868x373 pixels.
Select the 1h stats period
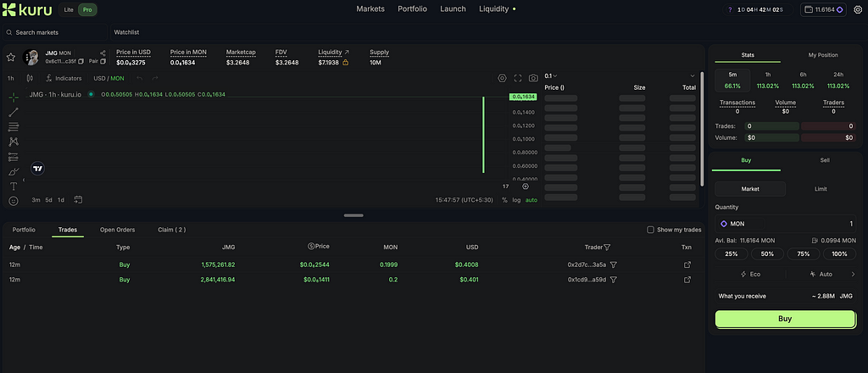click(768, 81)
